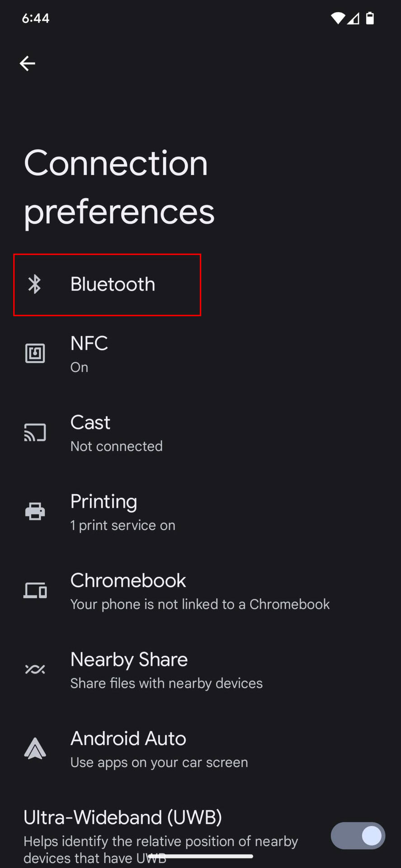Tap the Ultra-Wideband (UWB) label
The height and width of the screenshot is (868, 401).
tap(123, 818)
